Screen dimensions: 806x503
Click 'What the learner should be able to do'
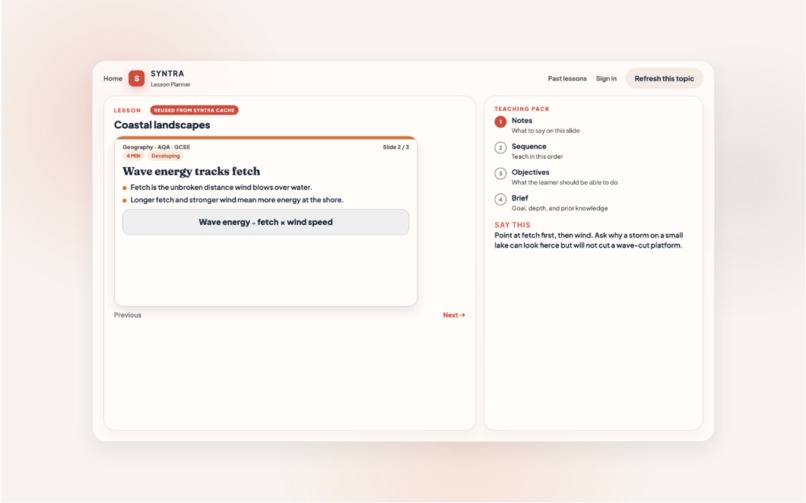tap(564, 182)
